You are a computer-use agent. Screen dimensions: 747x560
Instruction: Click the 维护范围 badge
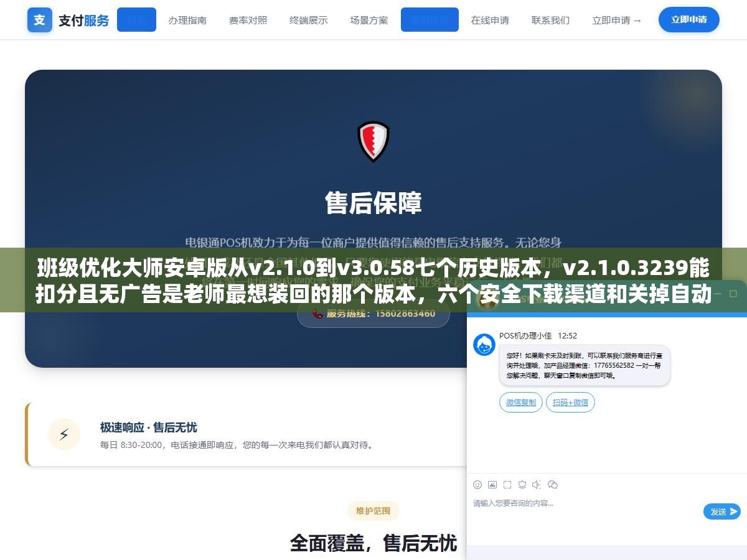click(374, 511)
